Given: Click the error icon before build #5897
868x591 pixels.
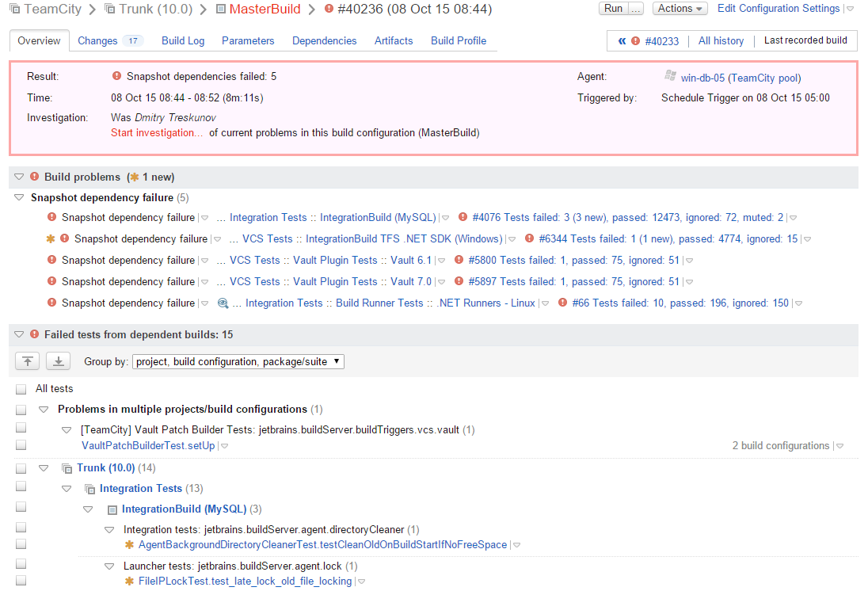Looking at the screenshot, I should [x=459, y=281].
